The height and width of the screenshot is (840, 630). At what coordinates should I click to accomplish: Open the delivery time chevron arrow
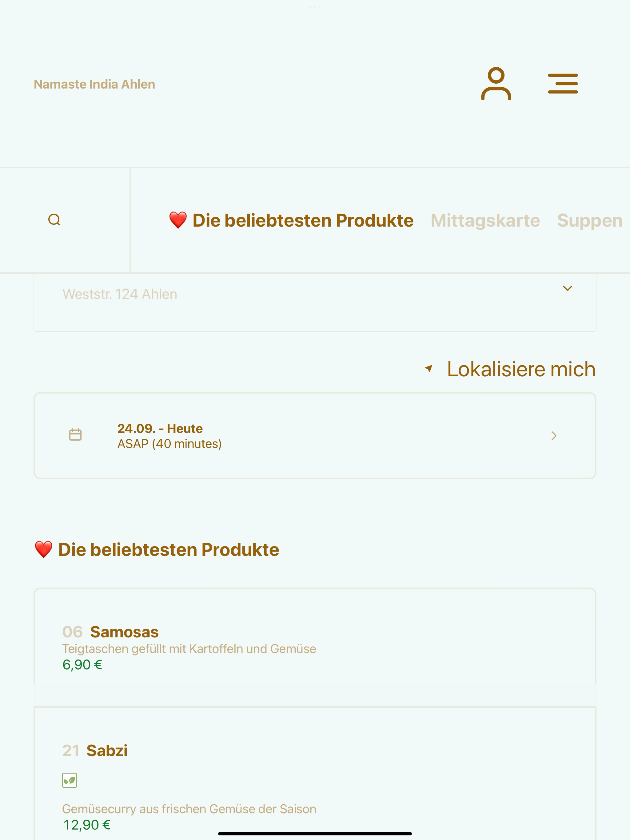coord(554,436)
